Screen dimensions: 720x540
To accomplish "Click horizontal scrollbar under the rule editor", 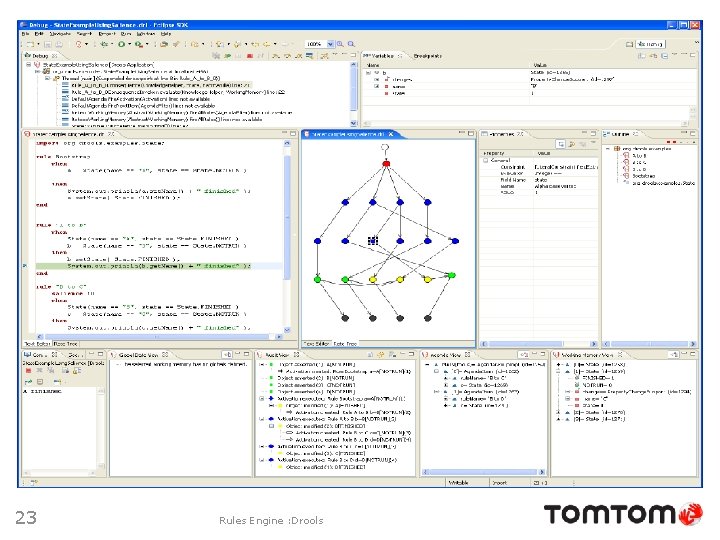I will 159,337.
